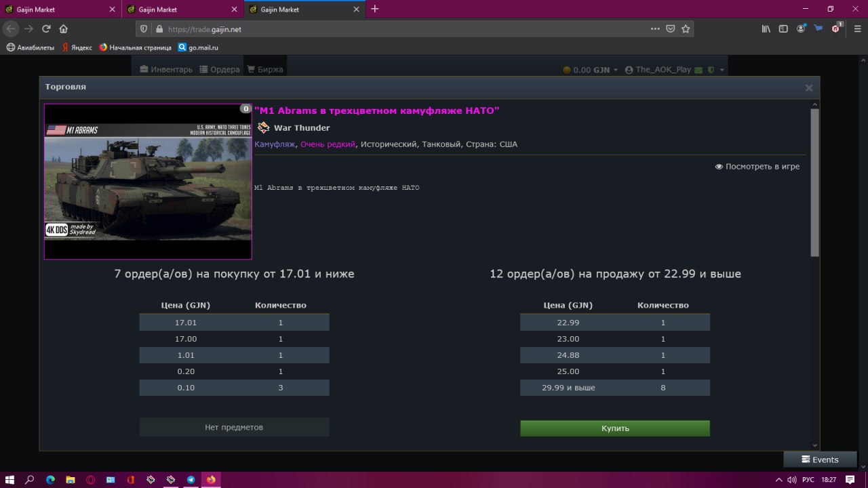Open a new browser tab

click(375, 9)
